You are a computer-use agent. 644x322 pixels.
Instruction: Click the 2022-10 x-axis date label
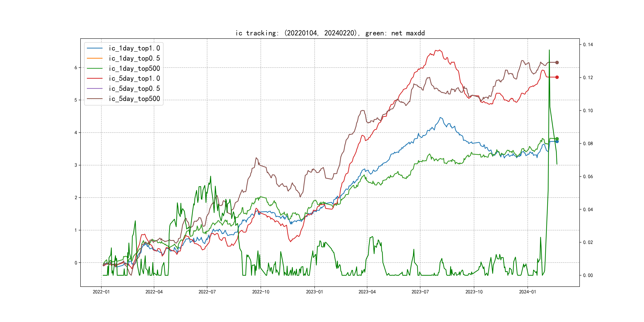click(x=261, y=292)
